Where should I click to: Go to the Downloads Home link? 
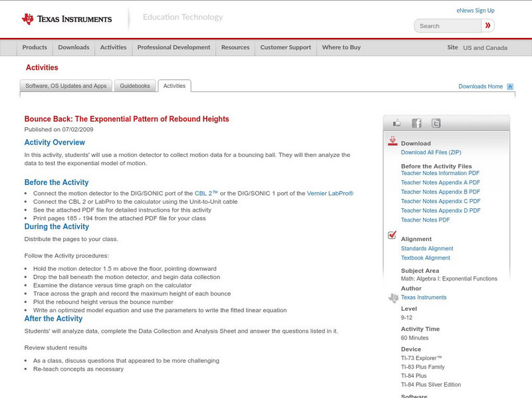coord(480,87)
